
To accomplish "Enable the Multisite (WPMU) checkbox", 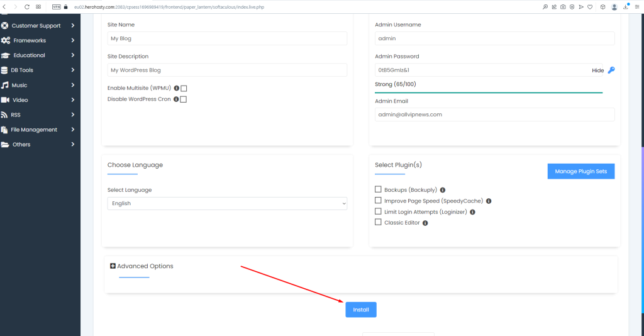I will click(x=184, y=89).
